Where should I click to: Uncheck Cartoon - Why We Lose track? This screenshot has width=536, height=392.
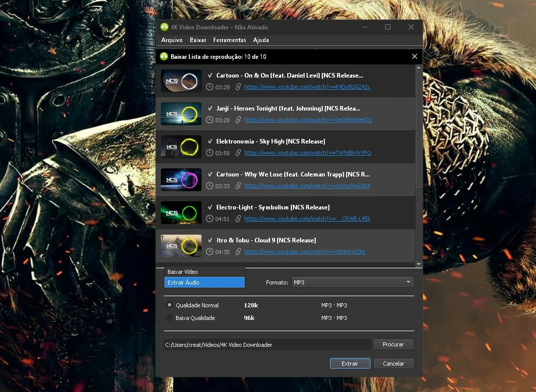210,174
